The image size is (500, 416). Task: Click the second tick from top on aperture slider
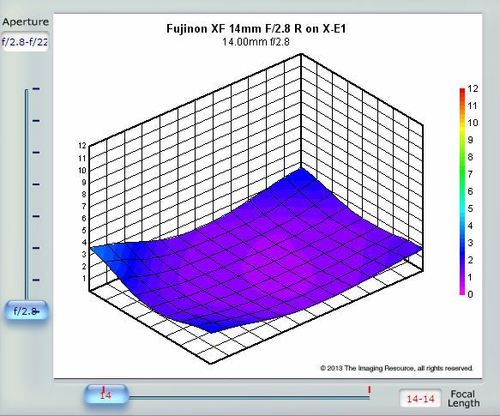click(36, 121)
